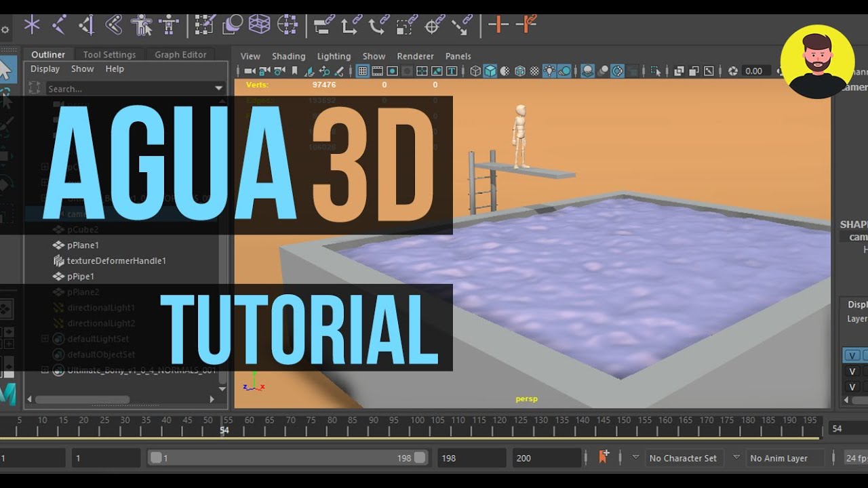Select the Create Joints tool

[59, 26]
